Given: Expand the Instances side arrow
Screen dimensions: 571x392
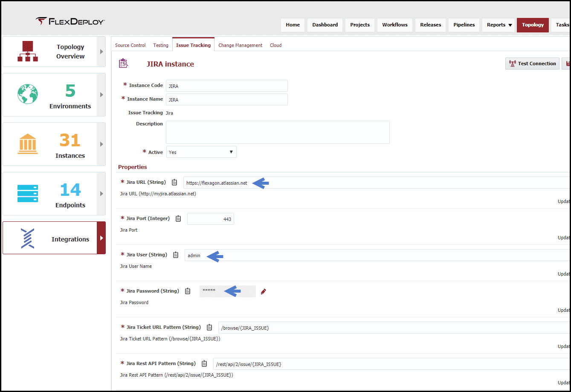Looking at the screenshot, I should pyautogui.click(x=101, y=144).
